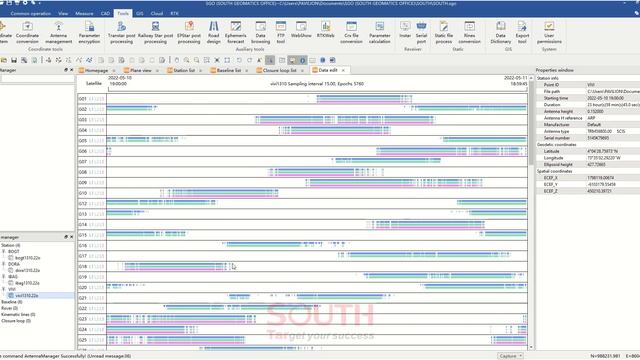The image size is (640, 360).
Task: Open Antenna management tool
Action: click(58, 32)
